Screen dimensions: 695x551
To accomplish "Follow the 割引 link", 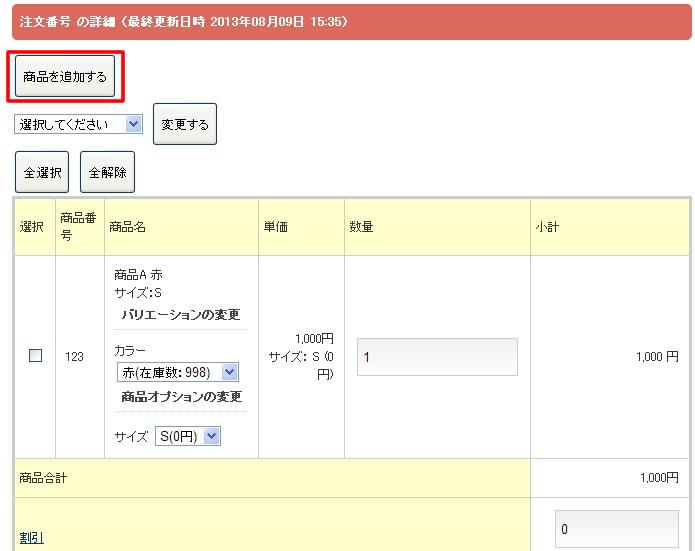I will click(31, 538).
